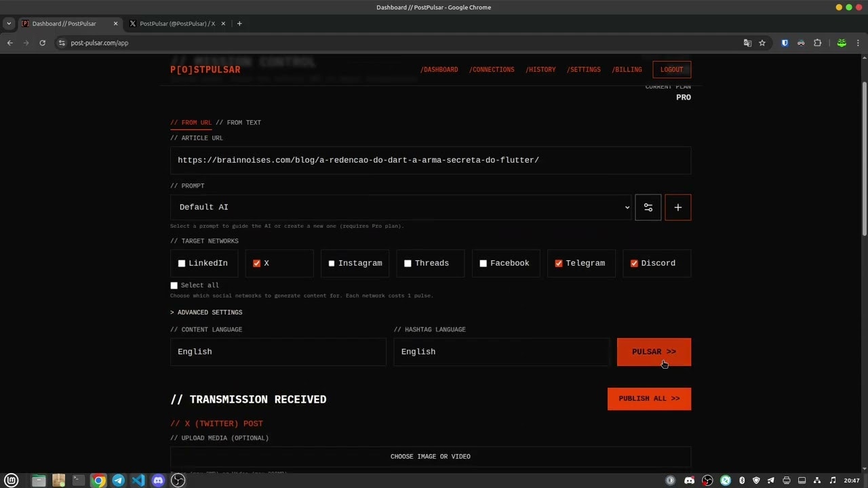Open prompt settings sliders icon
This screenshot has width=868, height=488.
[648, 207]
